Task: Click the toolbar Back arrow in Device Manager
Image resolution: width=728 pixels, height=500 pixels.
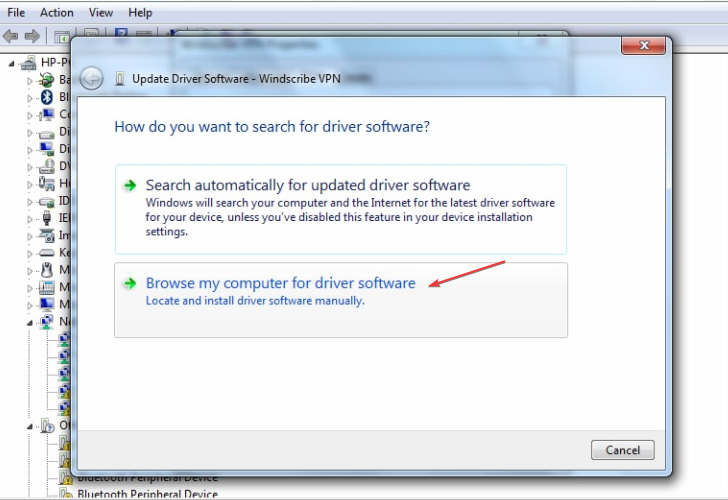Action: (x=11, y=36)
